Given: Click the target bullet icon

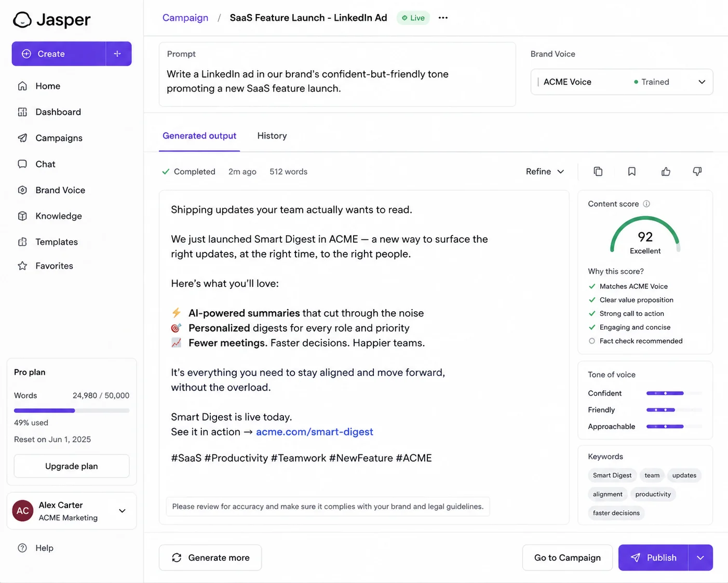Looking at the screenshot, I should coord(177,328).
